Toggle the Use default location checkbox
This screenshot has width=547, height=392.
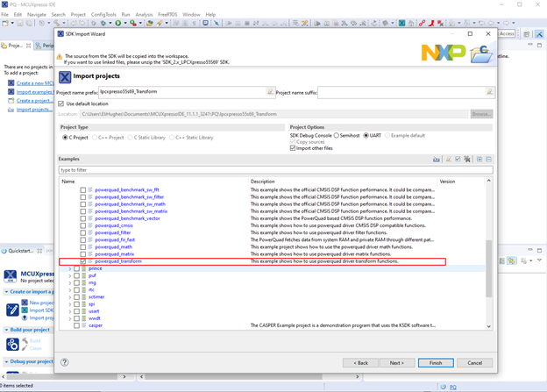61,103
